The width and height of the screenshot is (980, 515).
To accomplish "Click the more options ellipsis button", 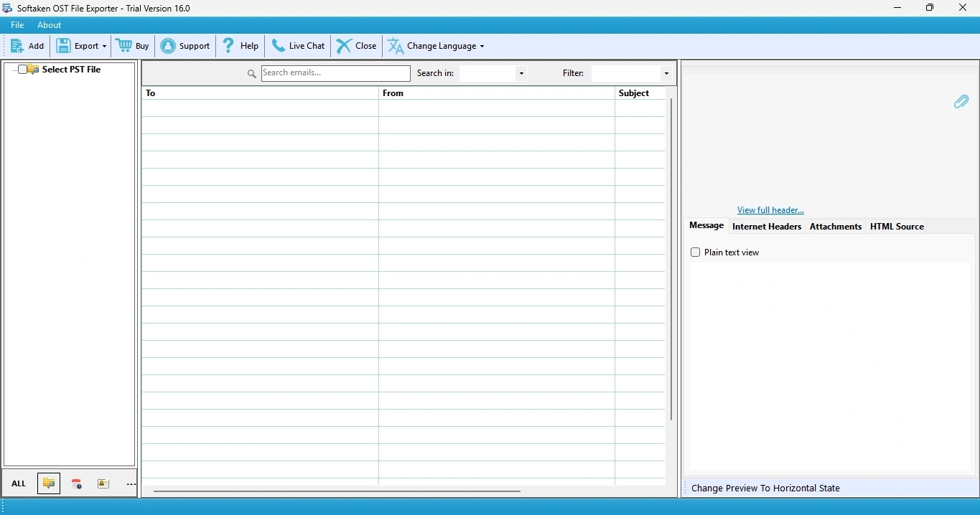I will (131, 484).
